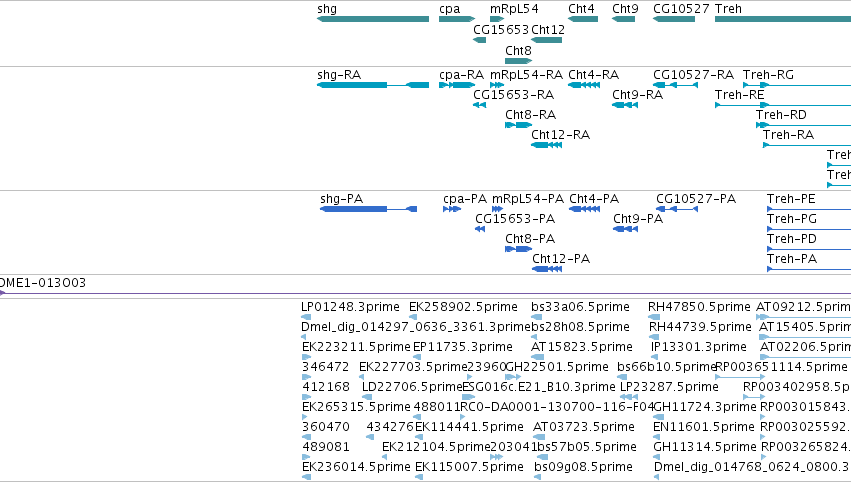Viewport: 851px width, 482px height.
Task: Click the 346472 EST glyph
Action: coord(307,377)
